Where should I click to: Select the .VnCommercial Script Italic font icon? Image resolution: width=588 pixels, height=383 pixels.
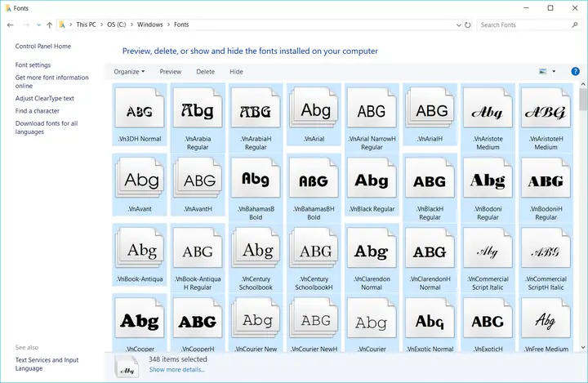click(488, 248)
